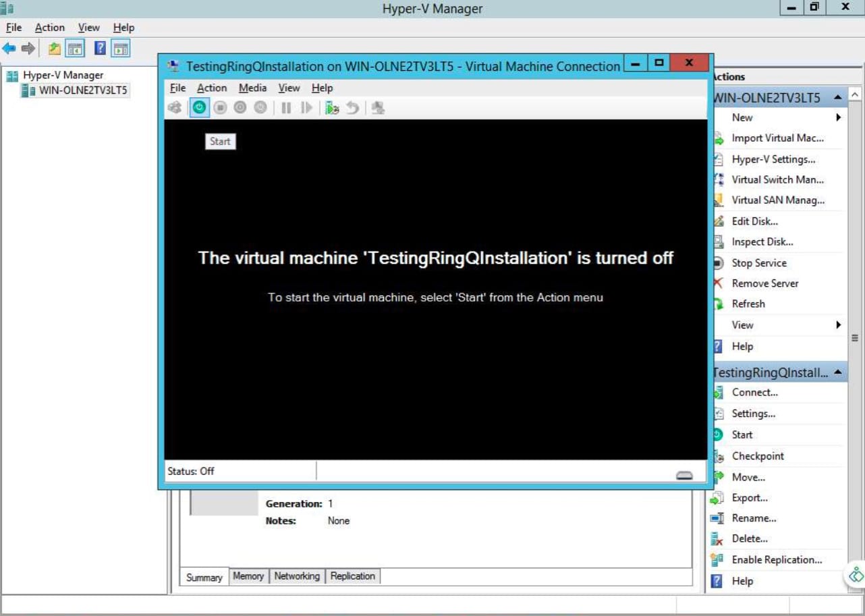Collapse the TestingRingQInstall actions section
This screenshot has height=616, width=865.
[837, 372]
